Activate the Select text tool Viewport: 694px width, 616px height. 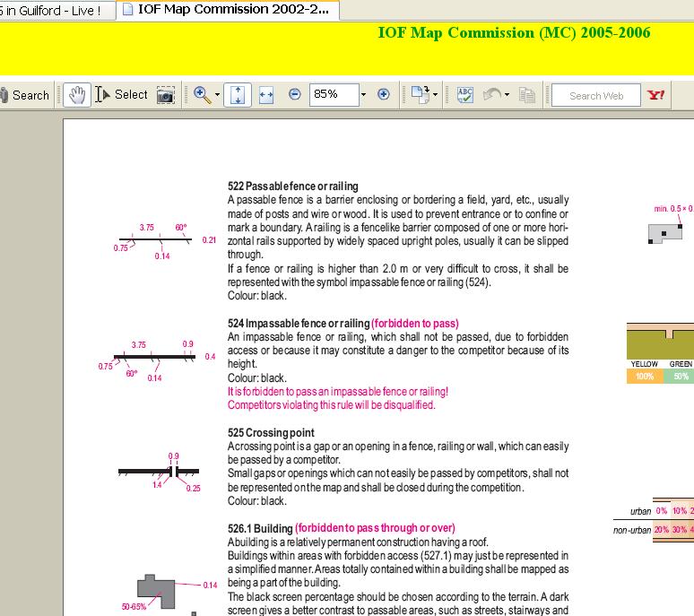pos(121,95)
